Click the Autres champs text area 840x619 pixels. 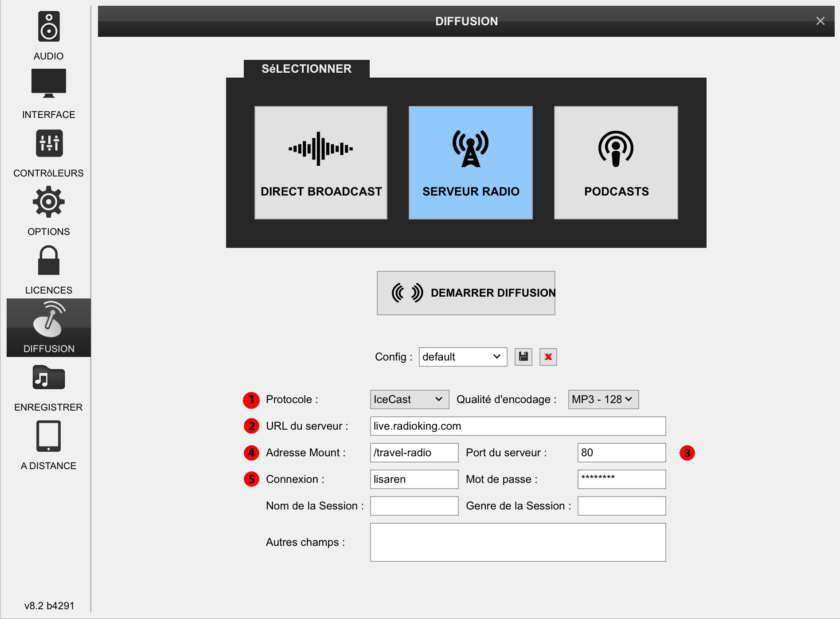[x=518, y=542]
